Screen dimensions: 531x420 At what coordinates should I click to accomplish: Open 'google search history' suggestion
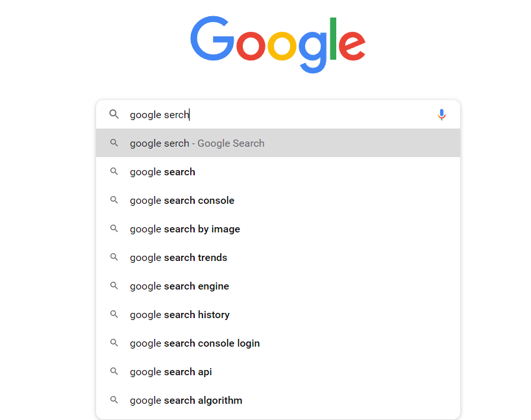(180, 315)
